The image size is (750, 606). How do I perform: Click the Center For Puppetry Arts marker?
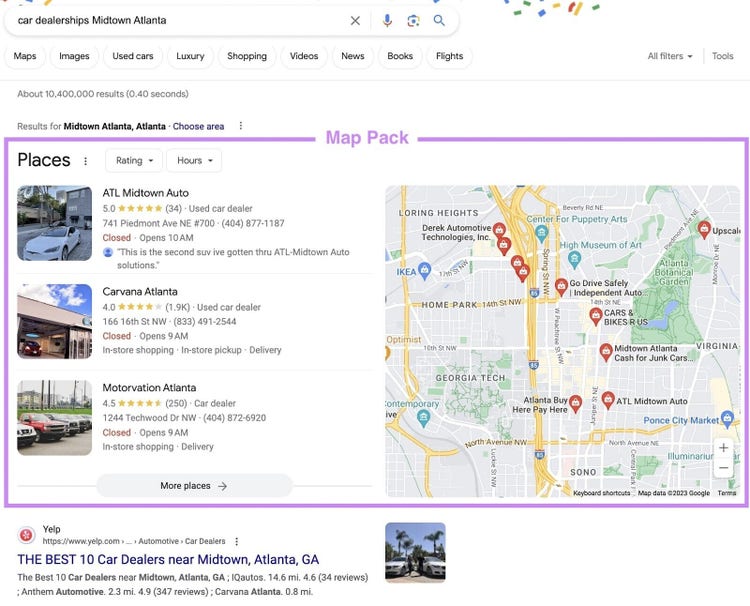click(x=541, y=233)
